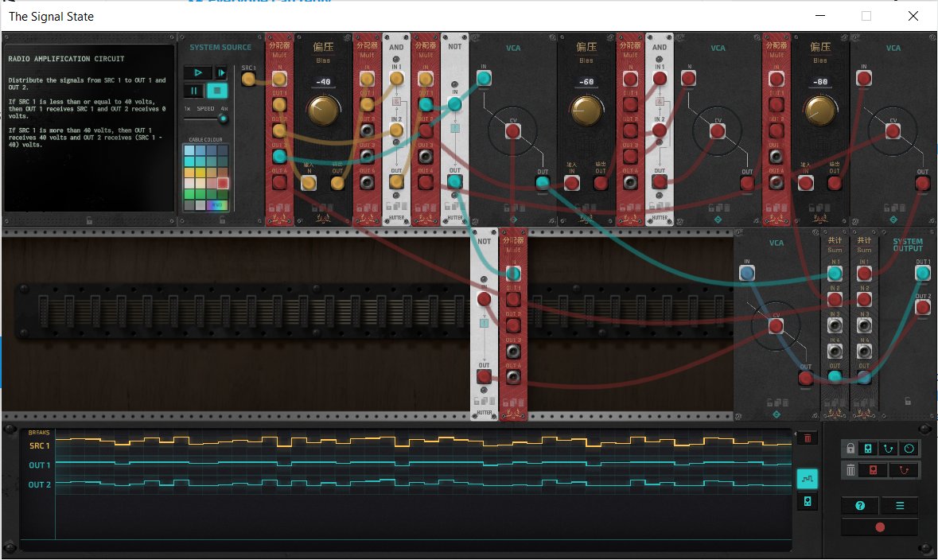
Task: Step the simulation forward one tick
Action: pos(221,72)
